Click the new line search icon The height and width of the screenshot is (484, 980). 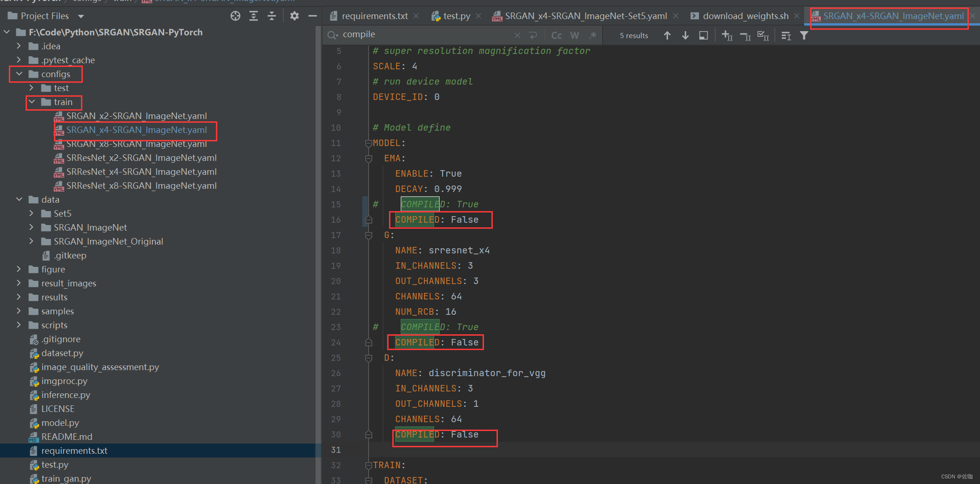[x=533, y=35]
